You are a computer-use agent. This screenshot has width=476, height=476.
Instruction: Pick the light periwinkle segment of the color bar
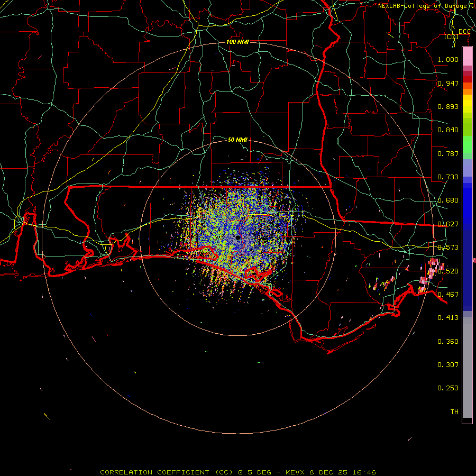click(467, 168)
